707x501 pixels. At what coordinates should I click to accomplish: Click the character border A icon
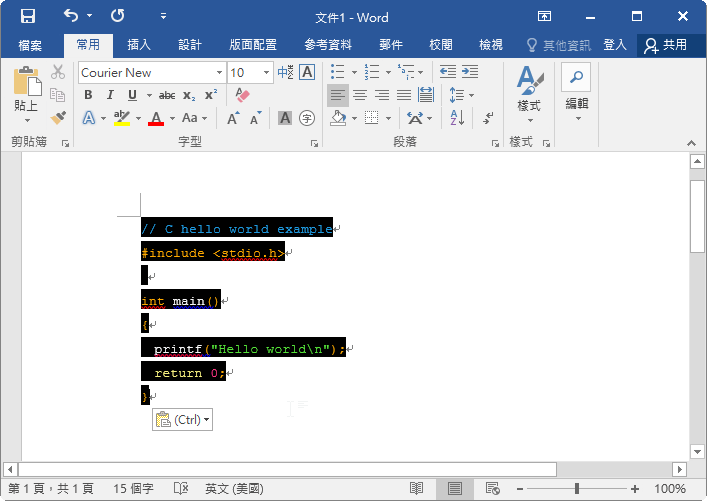coord(307,72)
